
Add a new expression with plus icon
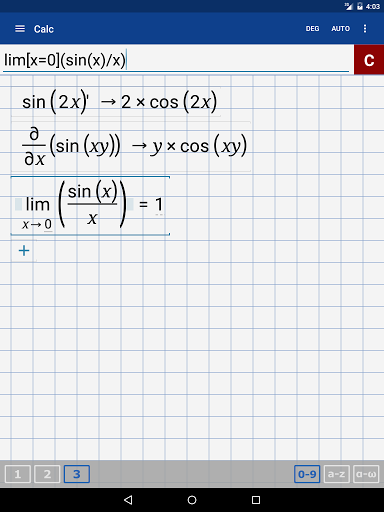click(x=24, y=251)
